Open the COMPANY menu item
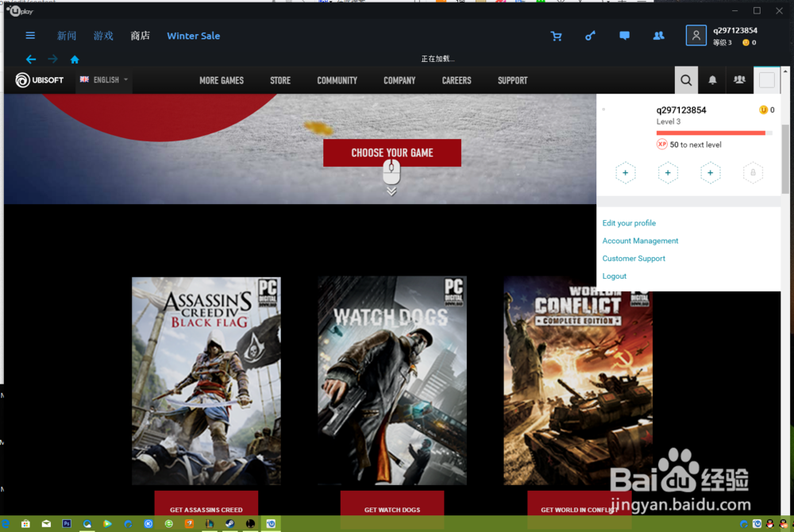Image resolution: width=794 pixels, height=532 pixels. (399, 80)
